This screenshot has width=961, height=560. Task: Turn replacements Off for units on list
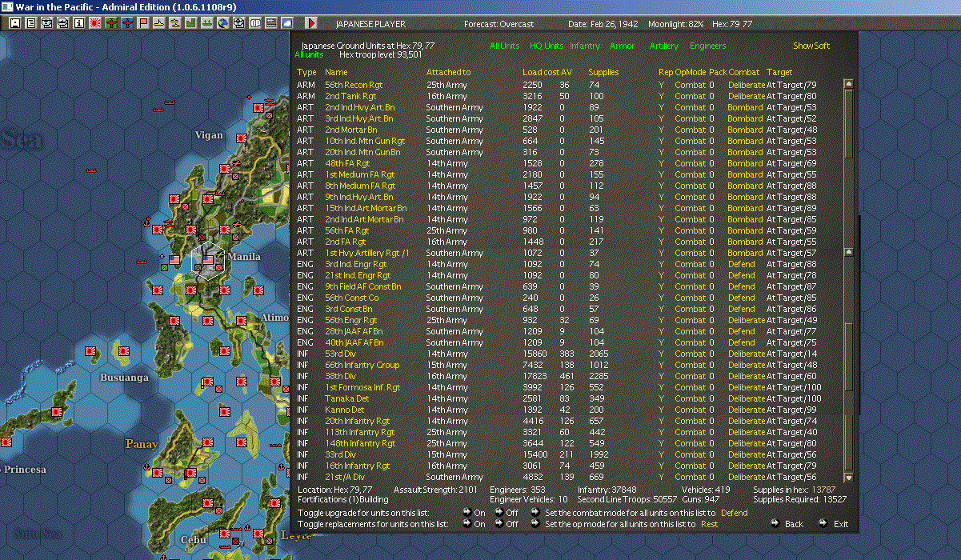(x=499, y=524)
